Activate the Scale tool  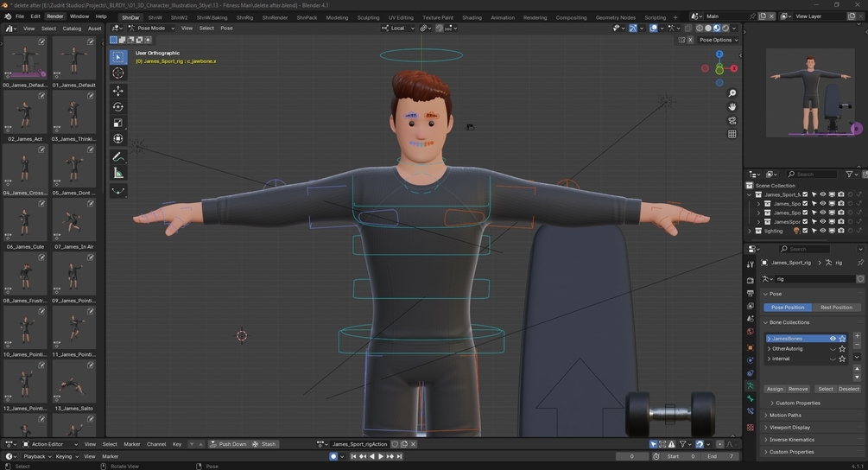118,124
